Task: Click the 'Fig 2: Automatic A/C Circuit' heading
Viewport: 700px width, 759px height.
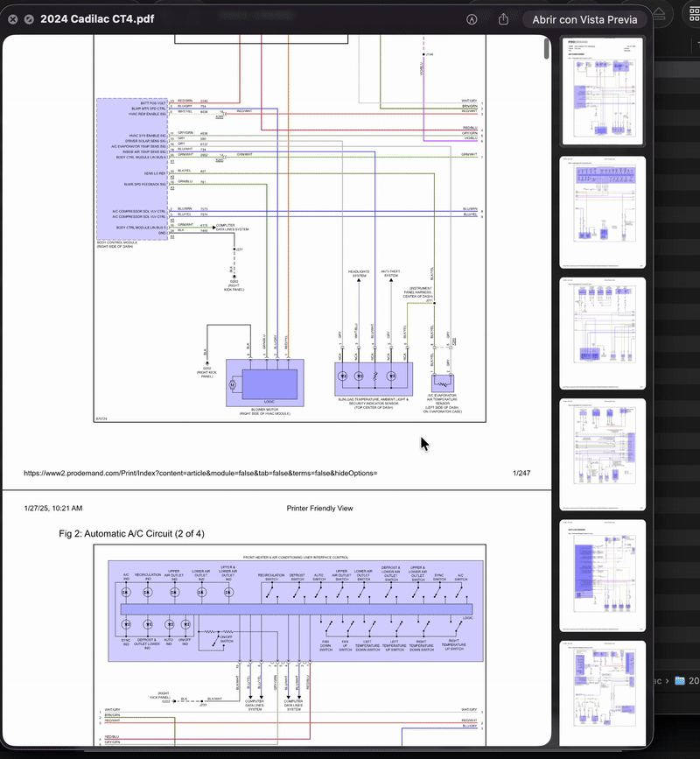Action: pyautogui.click(x=131, y=533)
